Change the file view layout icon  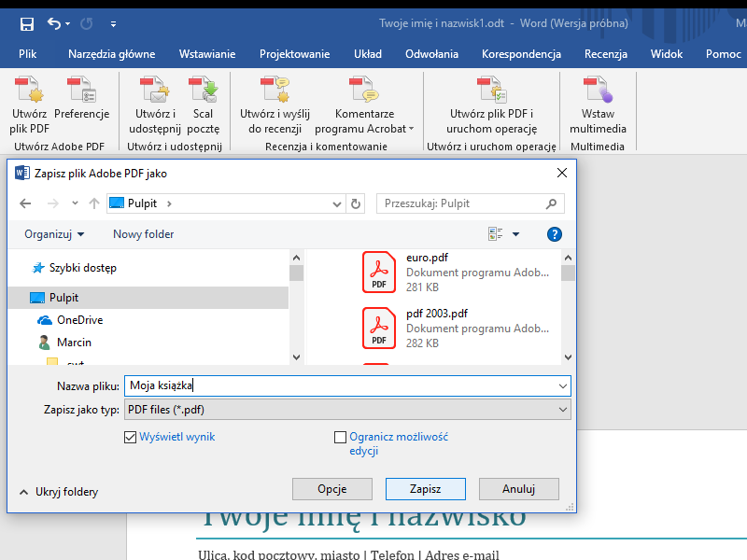pos(496,234)
